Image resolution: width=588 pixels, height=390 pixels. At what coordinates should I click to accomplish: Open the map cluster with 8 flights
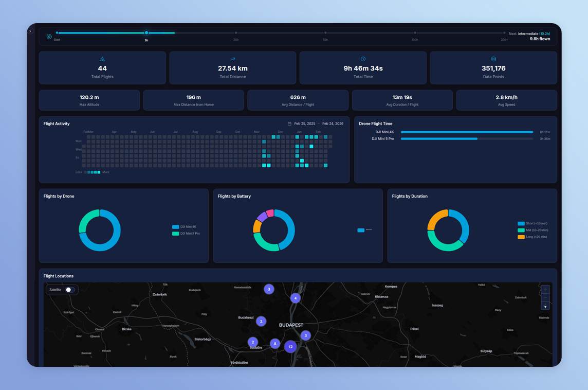click(x=275, y=344)
